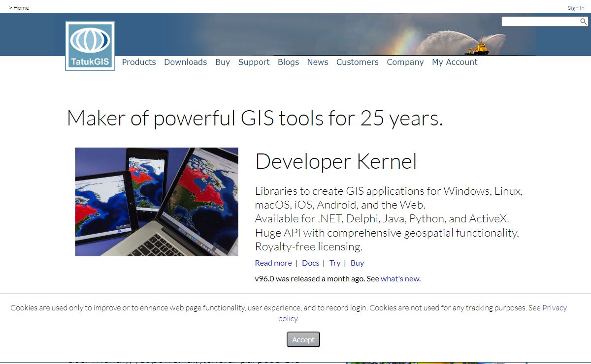The width and height of the screenshot is (591, 364).
Task: Click the Home breadcrumb link
Action: [x=21, y=8]
